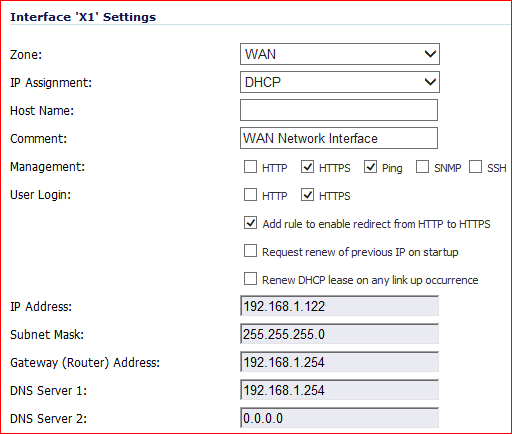The height and width of the screenshot is (434, 512).
Task: Enable HTTP under Management
Action: (250, 167)
